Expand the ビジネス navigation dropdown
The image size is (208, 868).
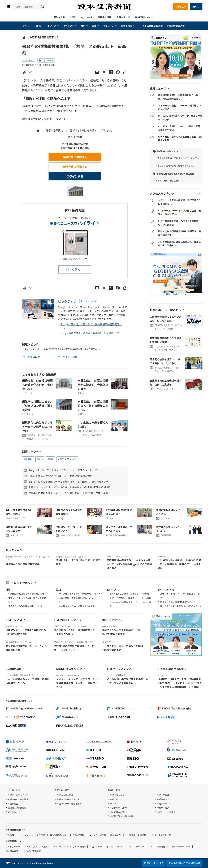(53, 26)
